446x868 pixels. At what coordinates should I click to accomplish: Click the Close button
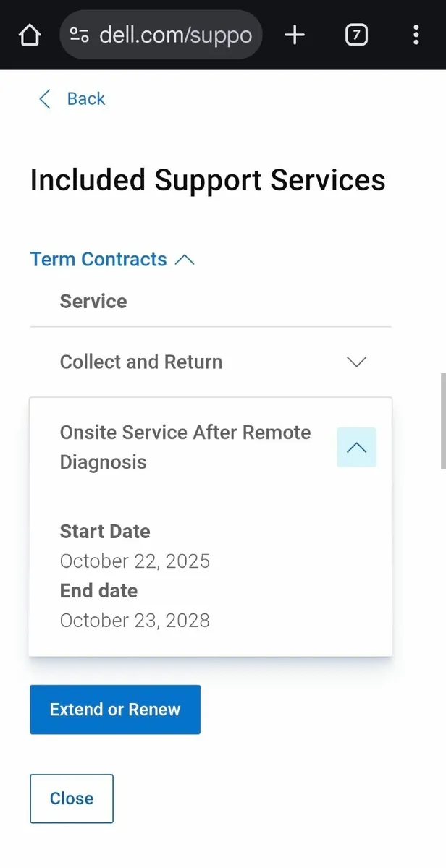[x=72, y=799]
